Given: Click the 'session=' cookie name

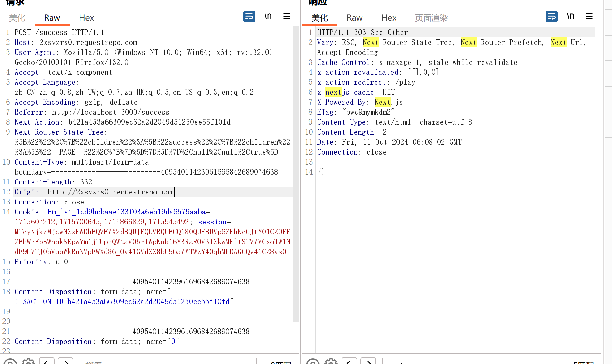Looking at the screenshot, I should point(214,222).
